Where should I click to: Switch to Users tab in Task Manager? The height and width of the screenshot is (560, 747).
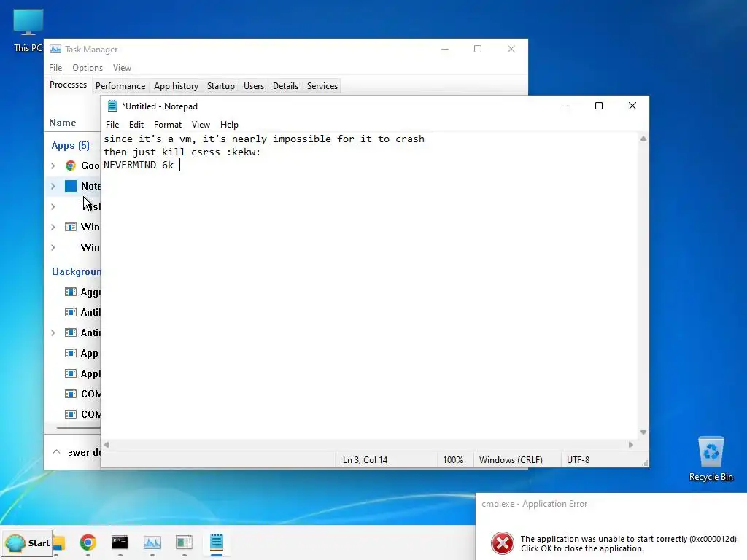click(x=253, y=86)
